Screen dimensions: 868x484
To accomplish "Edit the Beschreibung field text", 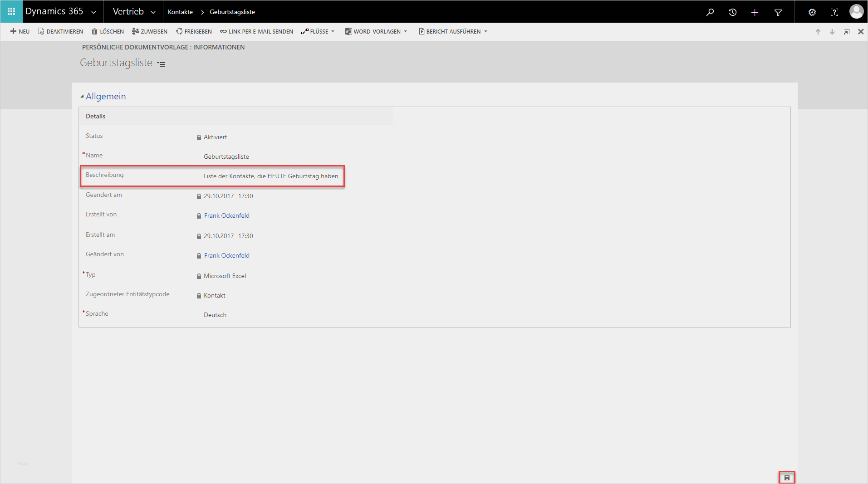I will (271, 176).
